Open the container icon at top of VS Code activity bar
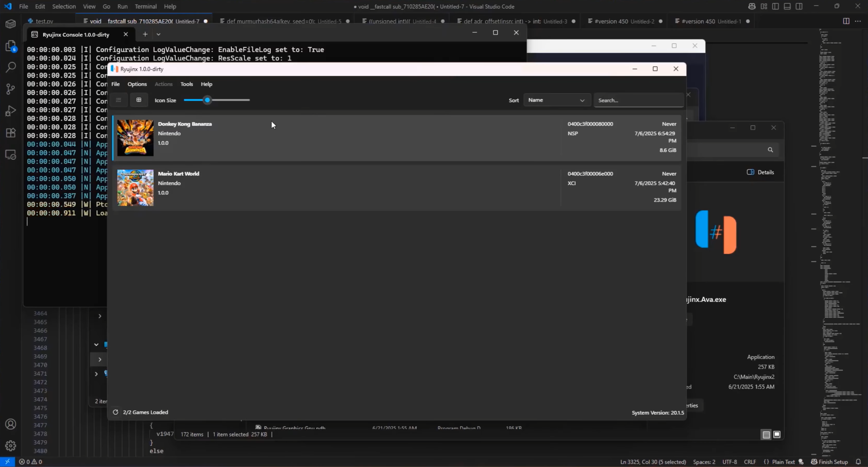Screen dimensions: 868x467 [x=11, y=24]
